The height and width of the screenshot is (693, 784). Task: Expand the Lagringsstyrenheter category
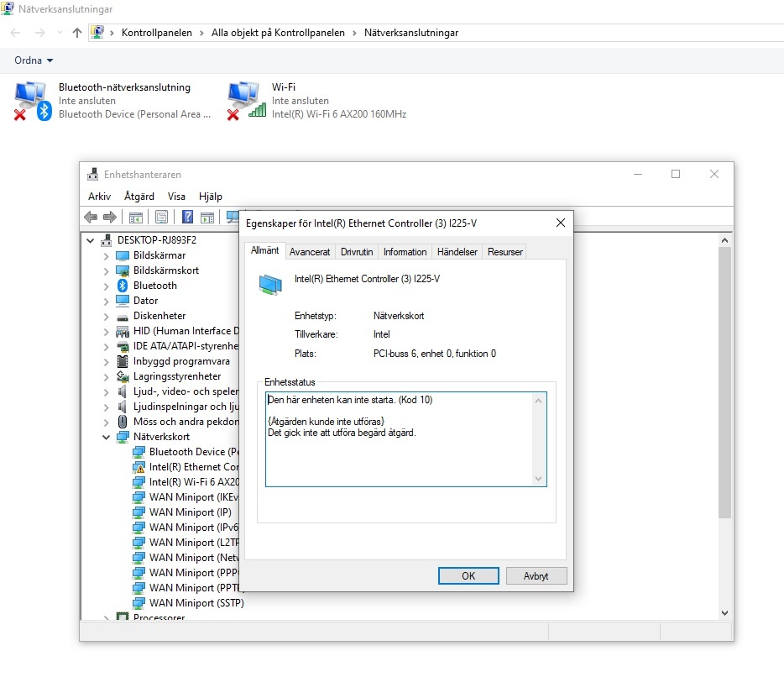point(106,377)
